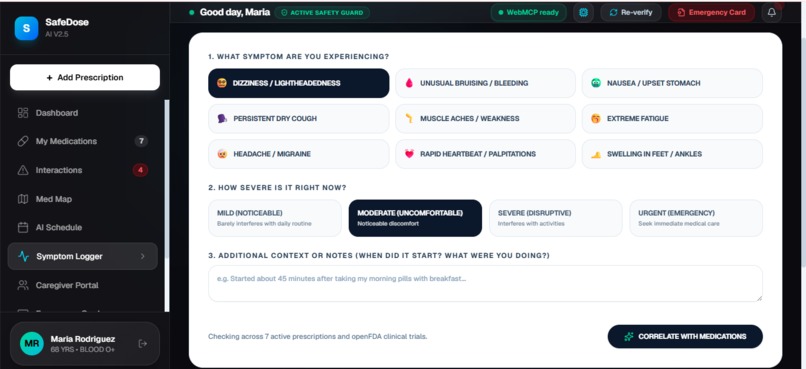The height and width of the screenshot is (369, 806).
Task: Open the Emergency Card
Action: click(x=711, y=12)
